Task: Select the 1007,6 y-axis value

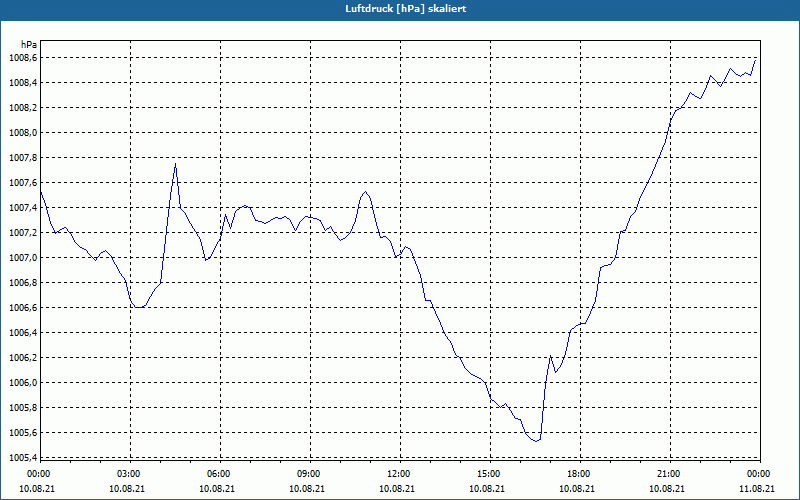Action: pyautogui.click(x=22, y=183)
